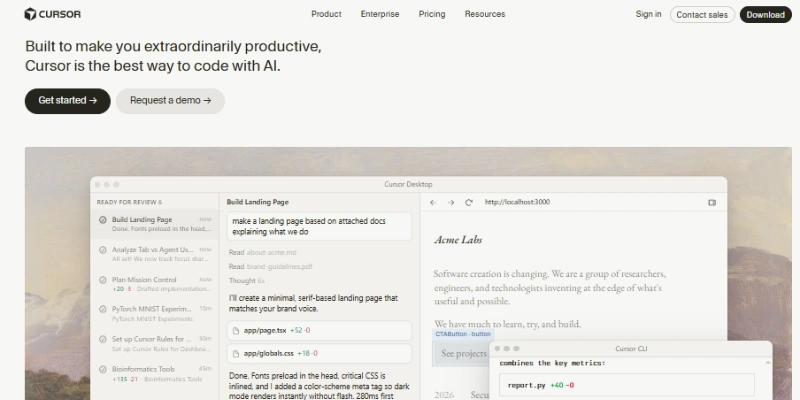Screen dimensions: 800x400
Task: Open the Enterprise menu
Action: point(380,14)
